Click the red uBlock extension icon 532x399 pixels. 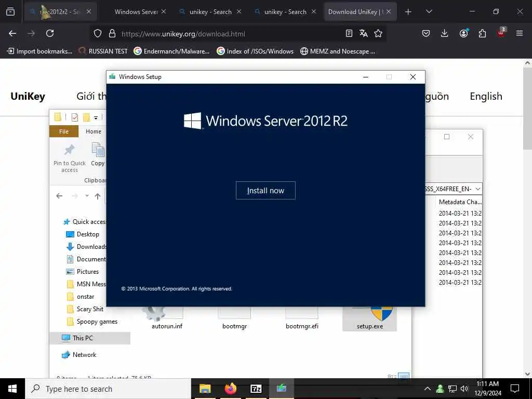pyautogui.click(x=501, y=33)
